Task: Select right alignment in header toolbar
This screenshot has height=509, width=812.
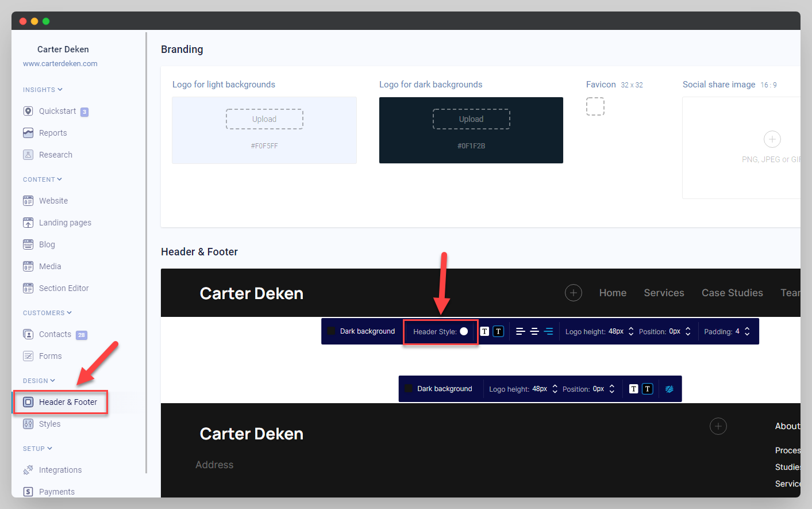Action: (549, 331)
